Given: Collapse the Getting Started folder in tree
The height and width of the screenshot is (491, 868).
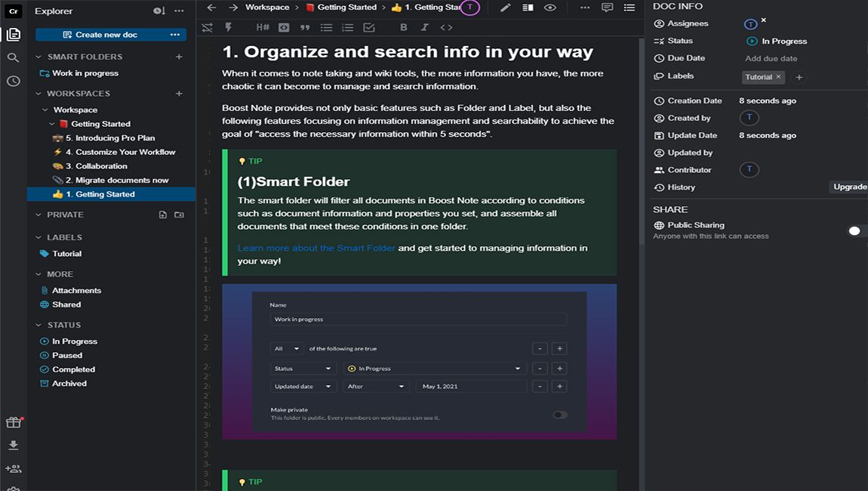Looking at the screenshot, I should click(x=52, y=124).
